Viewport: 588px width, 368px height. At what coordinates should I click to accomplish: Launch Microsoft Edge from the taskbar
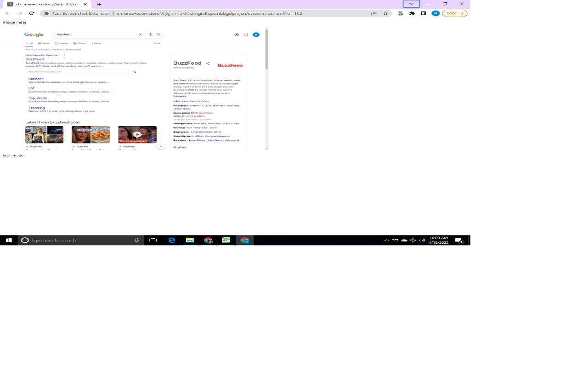(x=172, y=240)
